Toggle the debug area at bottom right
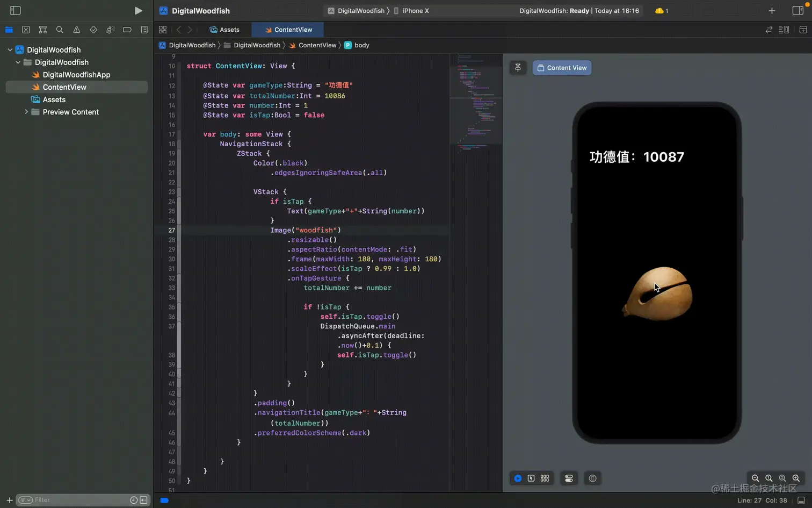The image size is (812, 508). [801, 500]
